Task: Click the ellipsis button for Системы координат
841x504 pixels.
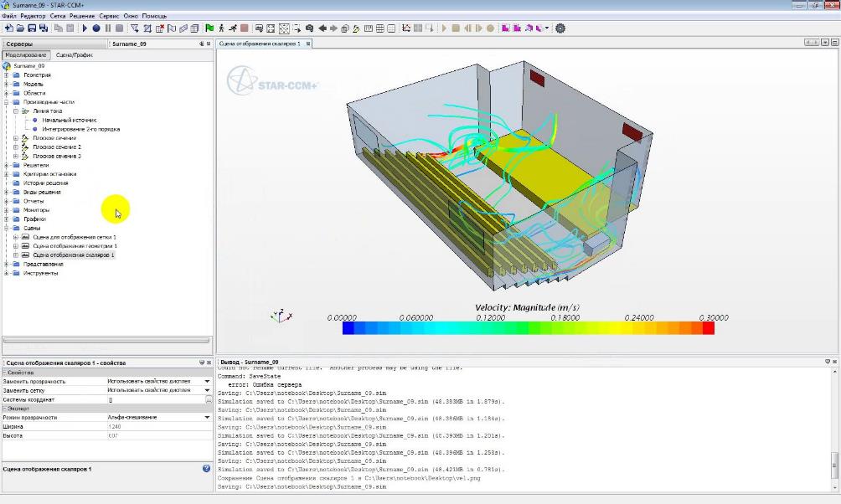Action: 209,400
